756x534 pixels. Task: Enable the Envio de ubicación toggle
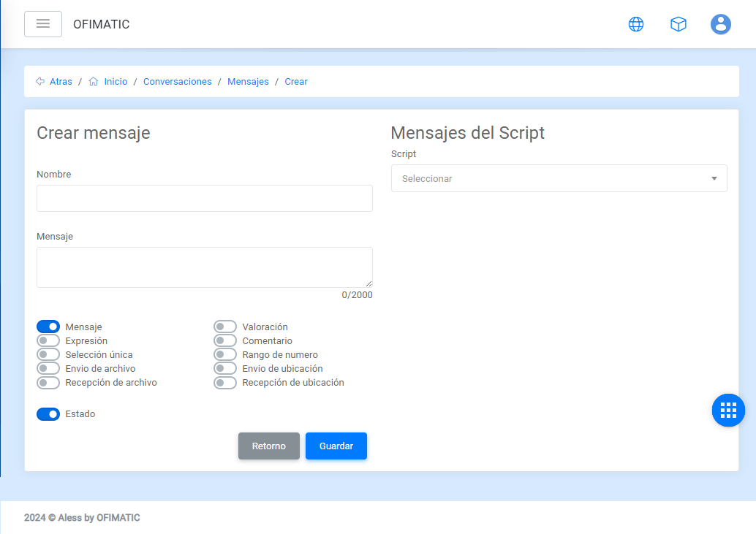225,369
